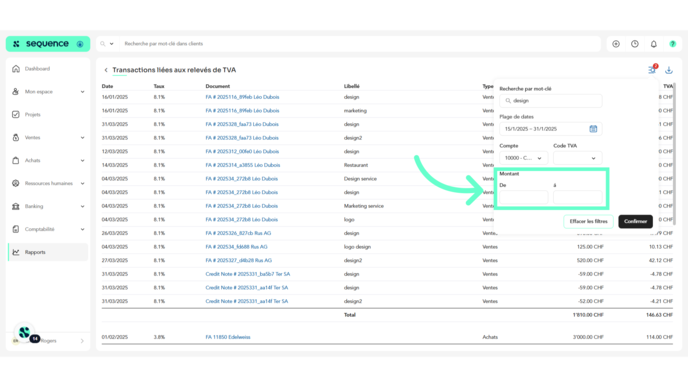Open invoice FA # 202534_fd688 Rus AG

pyautogui.click(x=236, y=247)
